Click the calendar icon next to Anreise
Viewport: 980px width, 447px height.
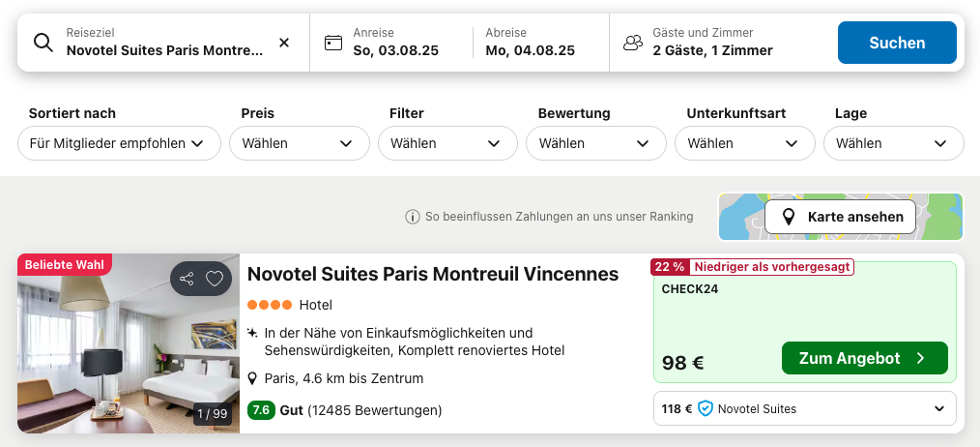[x=333, y=43]
